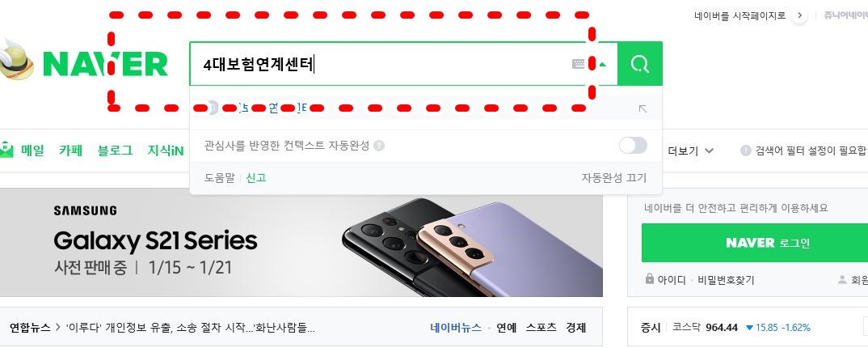Open the on-screen keyboard icon in search box

[578, 64]
